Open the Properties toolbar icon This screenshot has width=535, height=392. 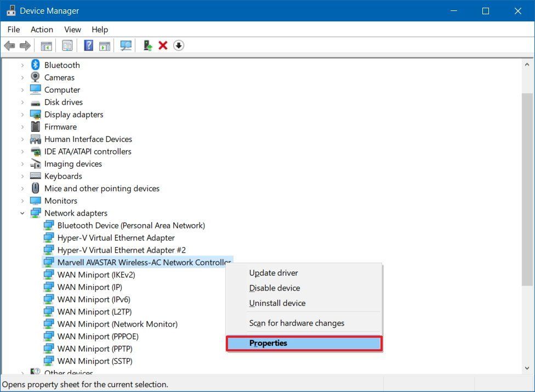pos(67,46)
